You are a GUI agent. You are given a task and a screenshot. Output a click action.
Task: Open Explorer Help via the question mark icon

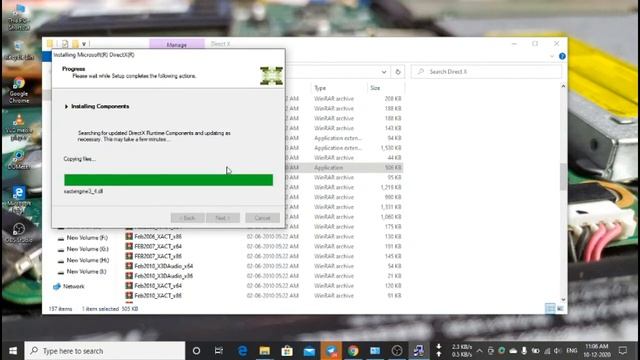(x=562, y=56)
